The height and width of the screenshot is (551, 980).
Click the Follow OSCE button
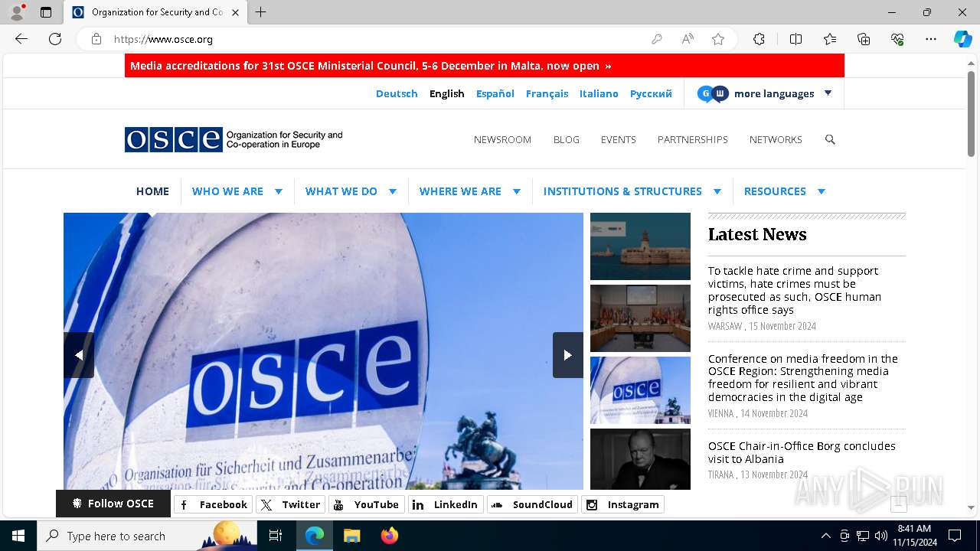click(x=113, y=504)
